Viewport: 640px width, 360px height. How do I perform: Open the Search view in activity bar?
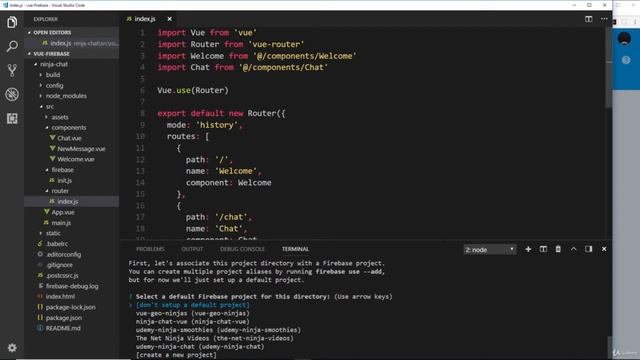[x=12, y=46]
